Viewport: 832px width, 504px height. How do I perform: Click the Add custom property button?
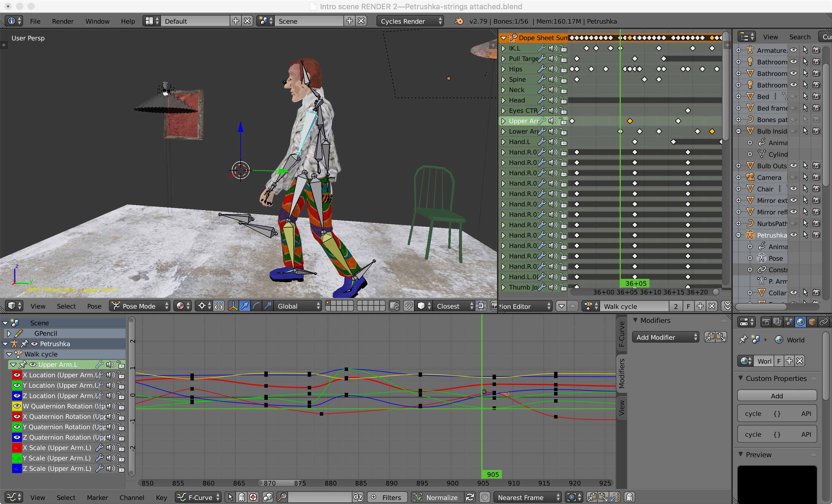pos(777,396)
